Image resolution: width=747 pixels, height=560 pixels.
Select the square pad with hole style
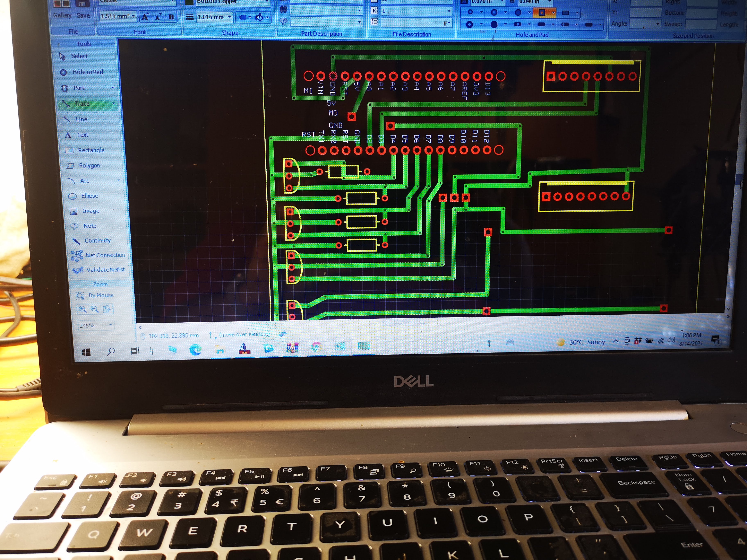(x=542, y=13)
